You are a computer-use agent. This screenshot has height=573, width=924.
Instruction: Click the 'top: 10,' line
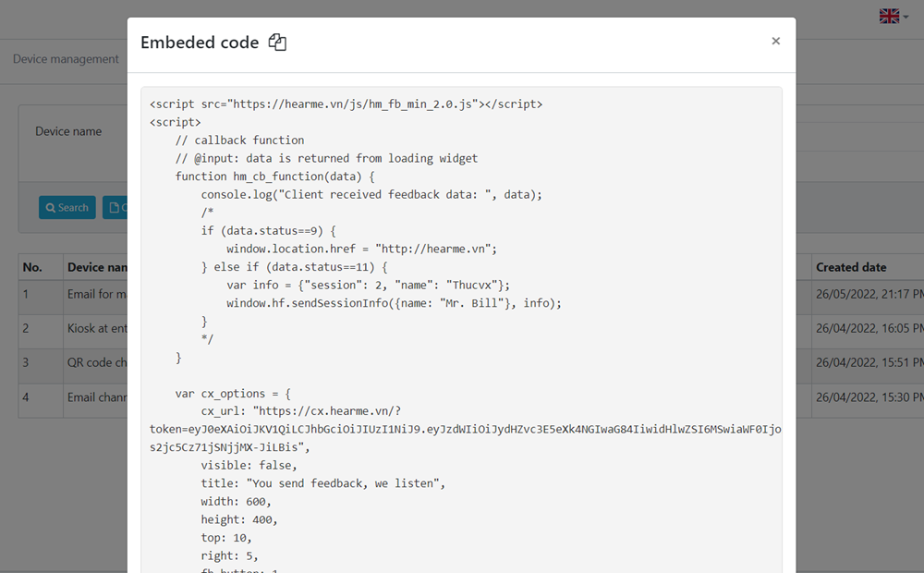[x=226, y=538]
